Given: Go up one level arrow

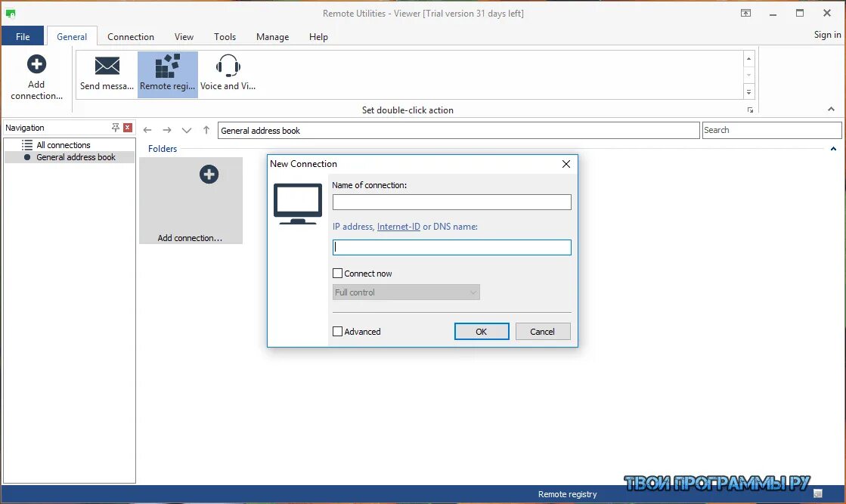Looking at the screenshot, I should click(206, 130).
